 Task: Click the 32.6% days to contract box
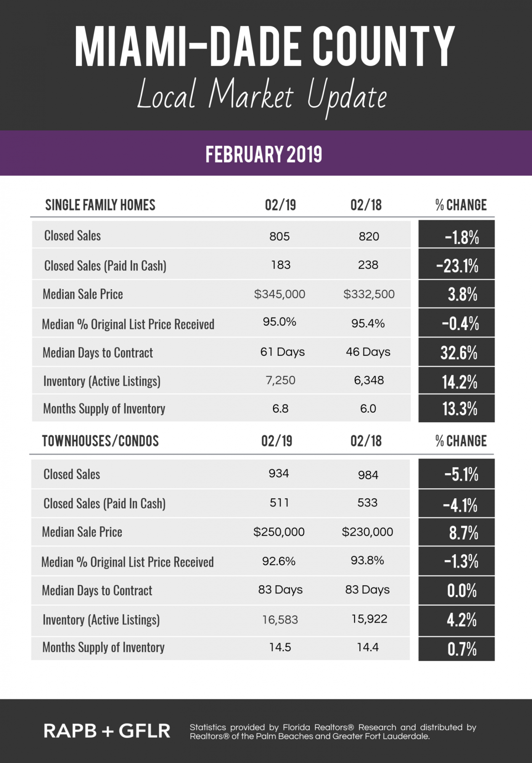click(456, 352)
